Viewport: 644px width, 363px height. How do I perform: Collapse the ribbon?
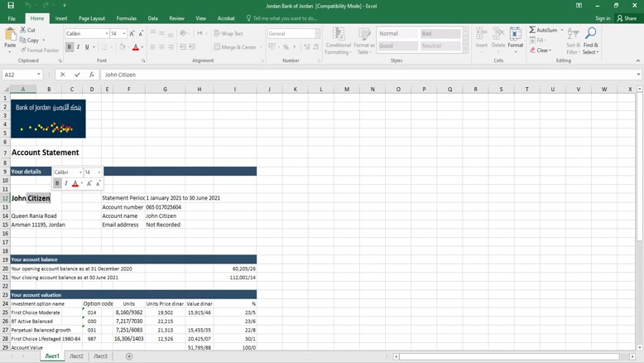click(x=638, y=60)
